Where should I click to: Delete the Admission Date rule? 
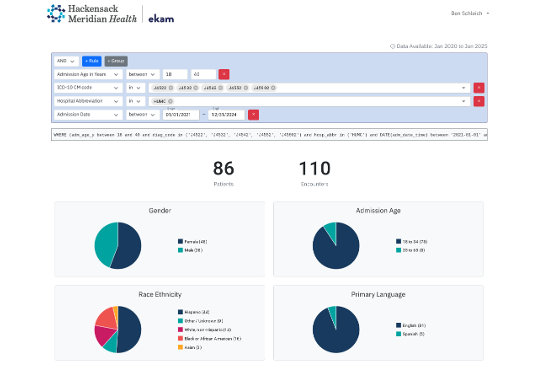[253, 115]
